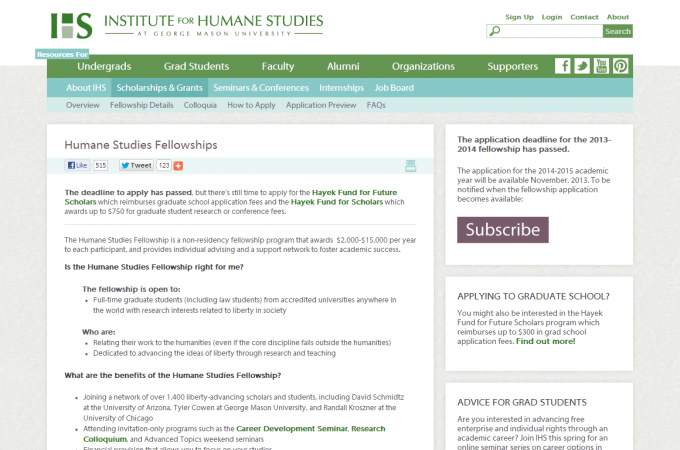This screenshot has height=450, width=680.
Task: Open the Sign Up link
Action: (x=519, y=17)
